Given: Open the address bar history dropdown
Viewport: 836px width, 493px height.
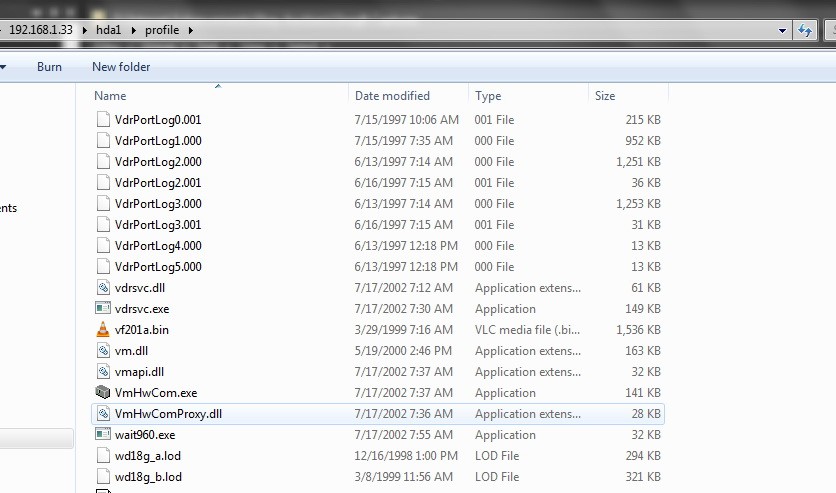Looking at the screenshot, I should [783, 31].
